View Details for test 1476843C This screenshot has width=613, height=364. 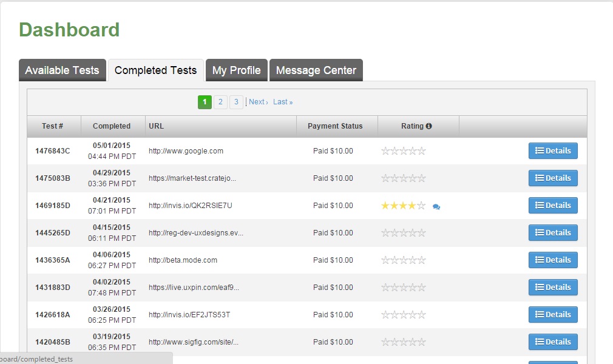click(x=553, y=151)
